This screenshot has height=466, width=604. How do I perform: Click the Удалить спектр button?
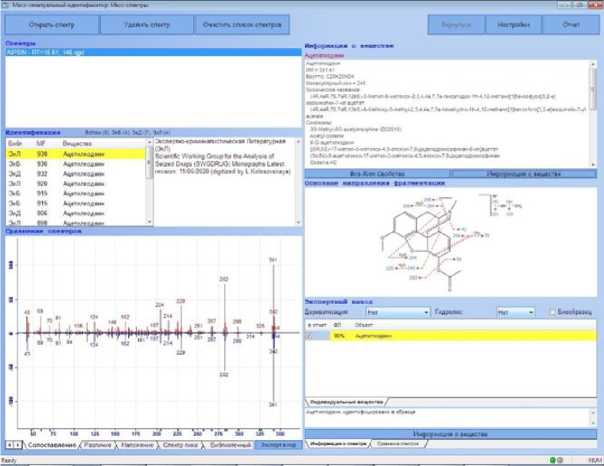[147, 25]
